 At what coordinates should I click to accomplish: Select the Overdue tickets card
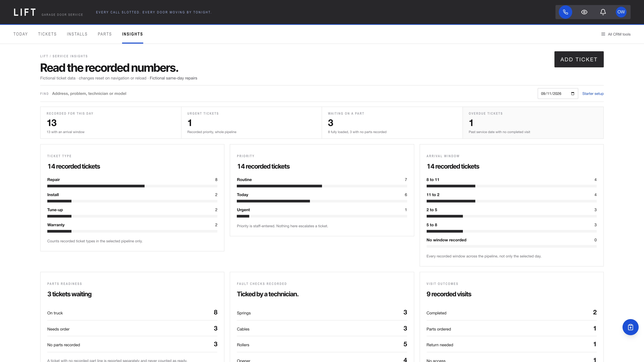(x=533, y=123)
